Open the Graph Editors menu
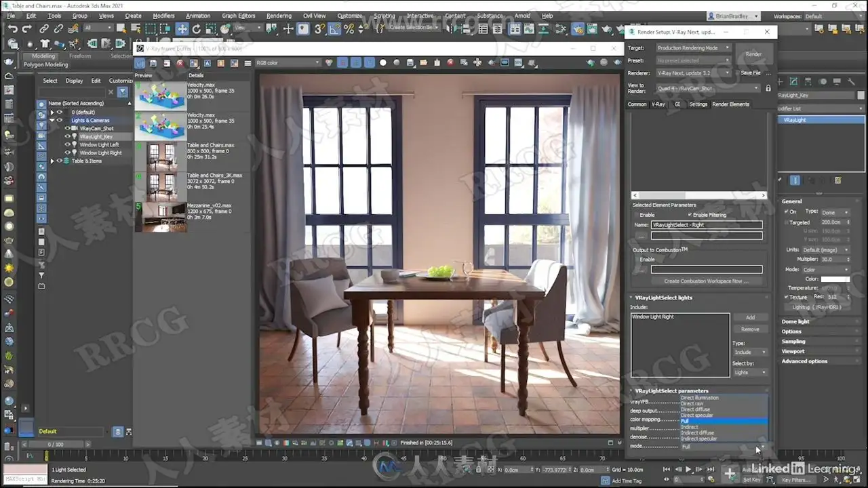This screenshot has width=868, height=488. [239, 16]
